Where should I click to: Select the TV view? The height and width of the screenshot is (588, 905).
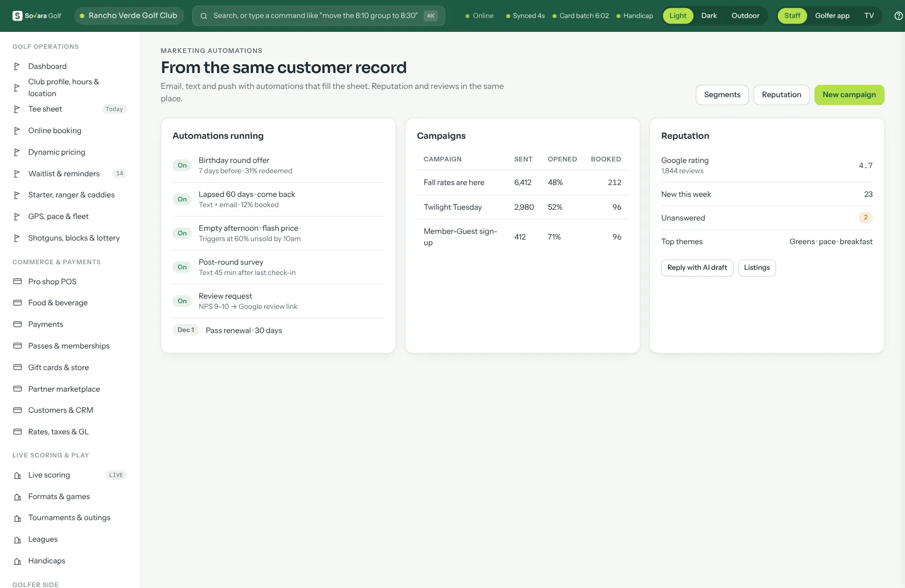[869, 16]
